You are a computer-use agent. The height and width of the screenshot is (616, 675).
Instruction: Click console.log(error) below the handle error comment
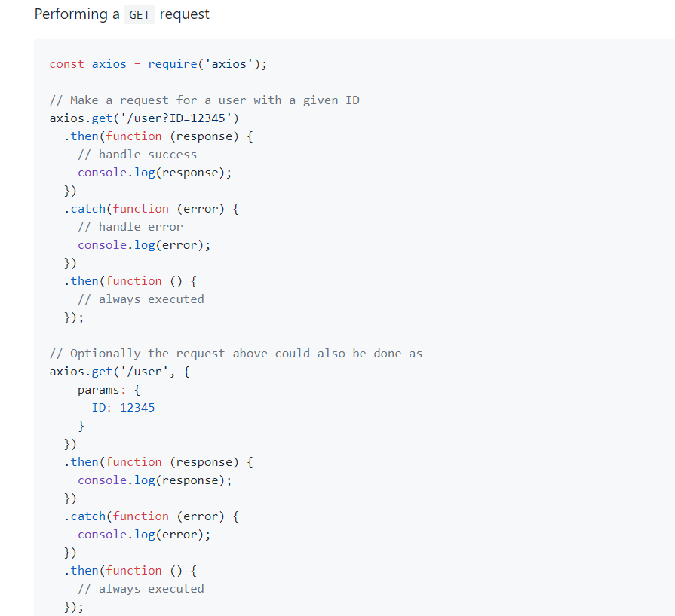click(144, 245)
